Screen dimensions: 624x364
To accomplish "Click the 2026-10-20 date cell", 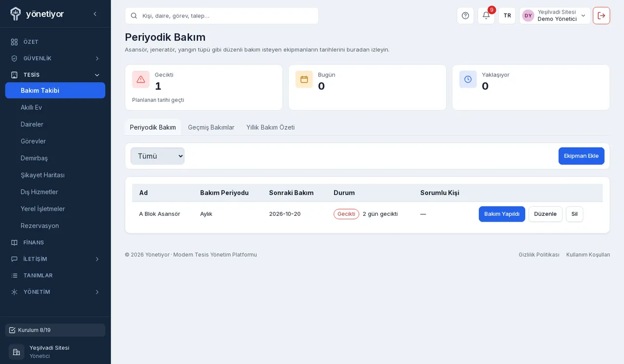I will coord(285,214).
